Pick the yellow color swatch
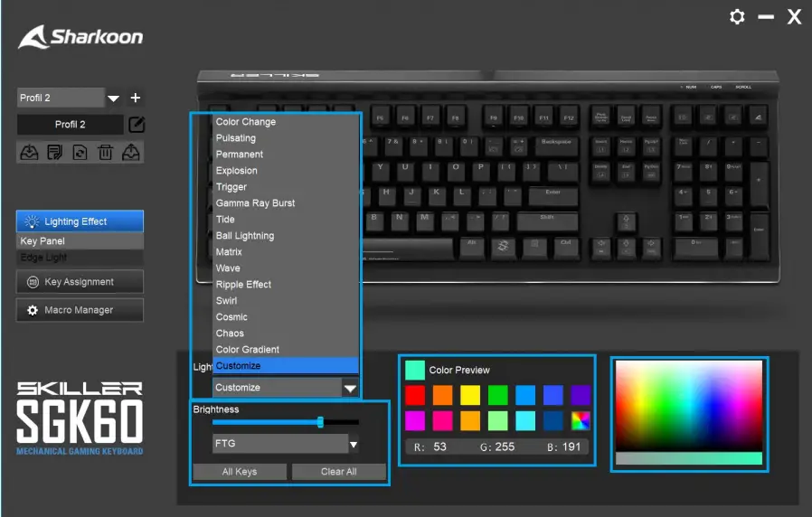The width and height of the screenshot is (812, 517). pos(470,395)
